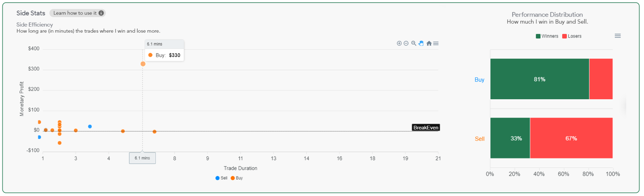
Task: Reset zoom with the home icon
Action: click(429, 43)
